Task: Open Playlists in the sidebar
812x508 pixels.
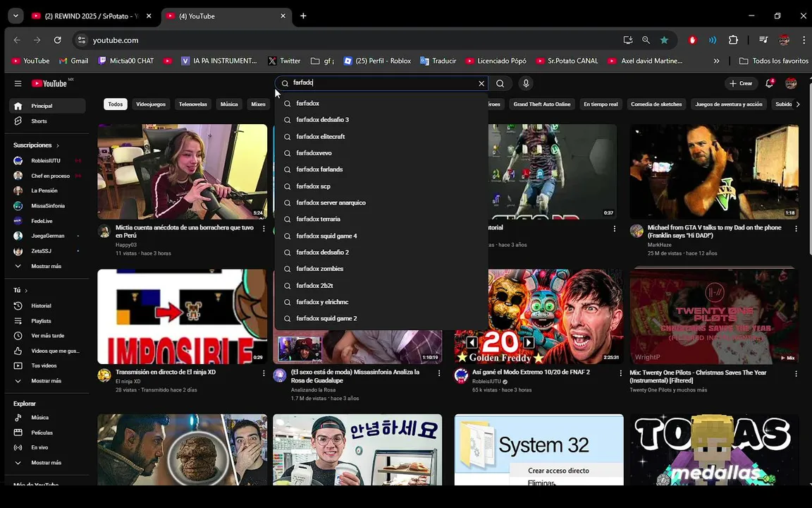Action: [47, 321]
